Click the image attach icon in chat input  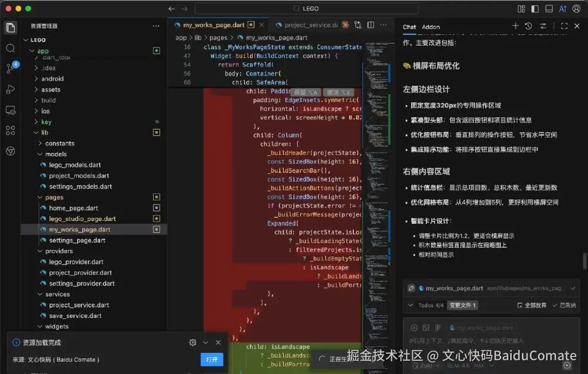(426, 328)
